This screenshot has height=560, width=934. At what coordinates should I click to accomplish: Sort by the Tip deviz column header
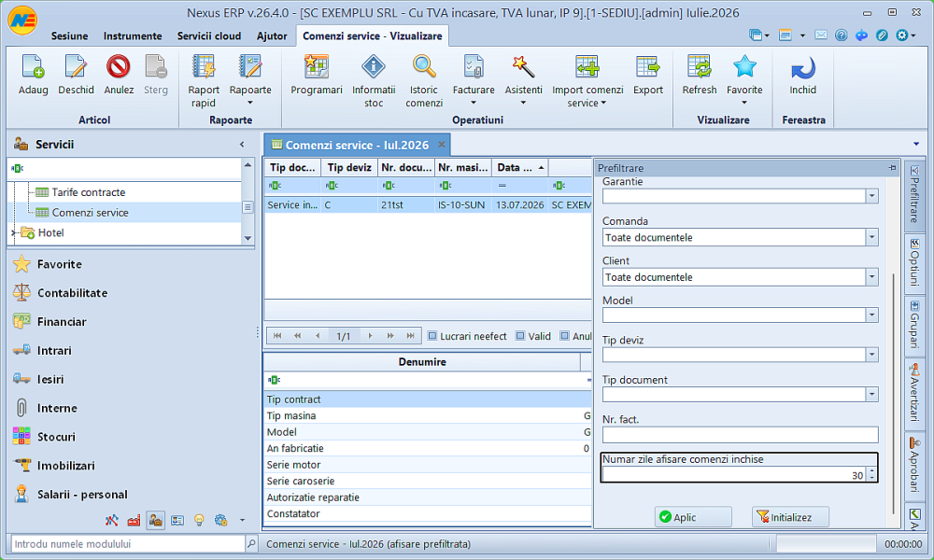pyautogui.click(x=349, y=168)
